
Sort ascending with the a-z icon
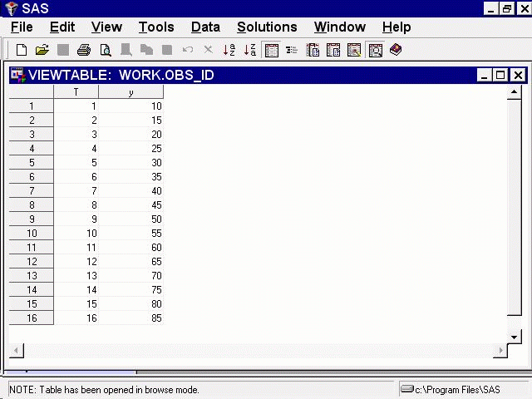click(x=229, y=50)
